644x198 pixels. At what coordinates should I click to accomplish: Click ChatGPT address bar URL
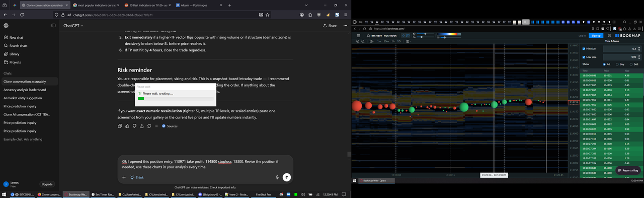tap(113, 15)
